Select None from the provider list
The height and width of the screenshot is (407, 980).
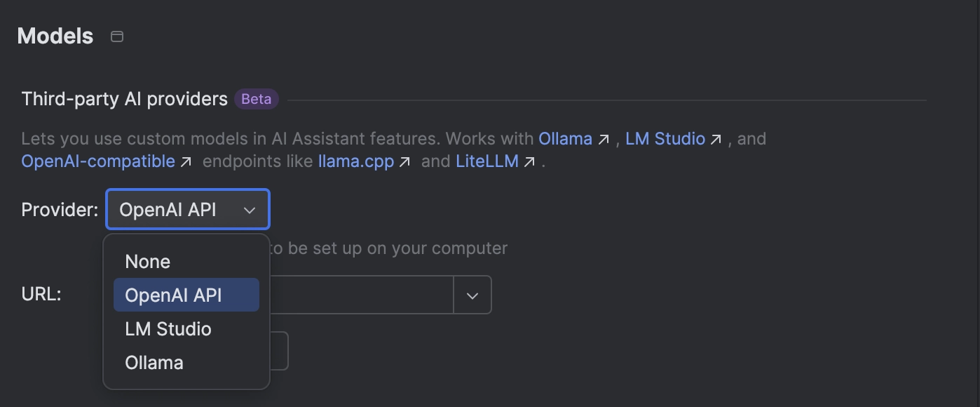(147, 261)
